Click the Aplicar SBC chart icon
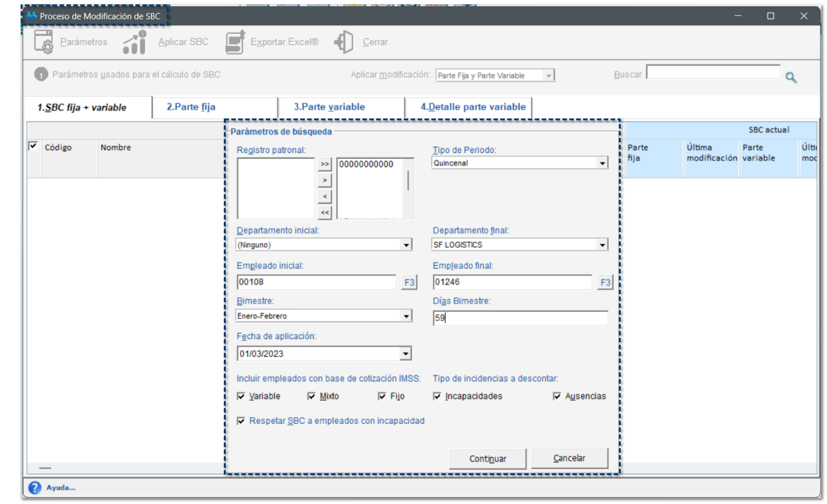Image resolution: width=827 pixels, height=504 pixels. click(134, 42)
